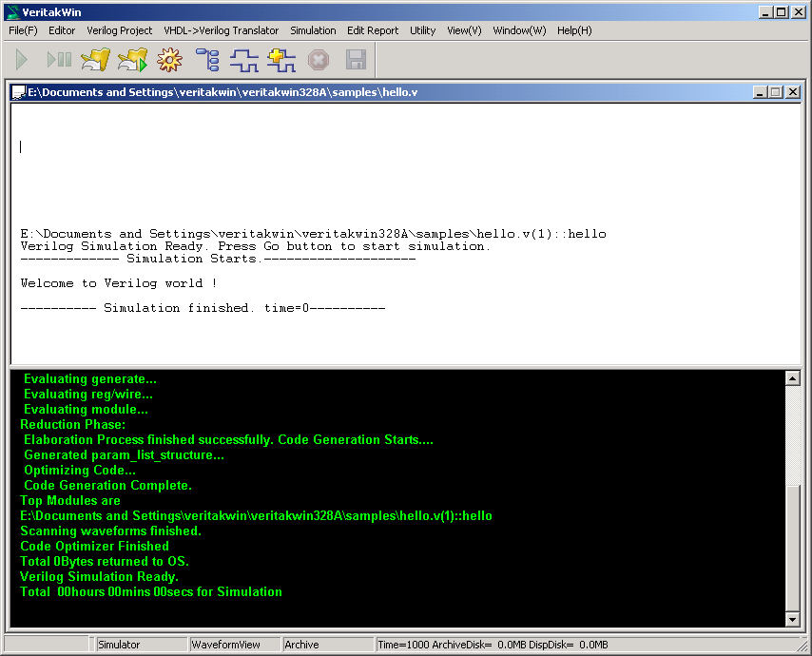Click the 'Scanning waveforms finished.' log line

click(110, 531)
